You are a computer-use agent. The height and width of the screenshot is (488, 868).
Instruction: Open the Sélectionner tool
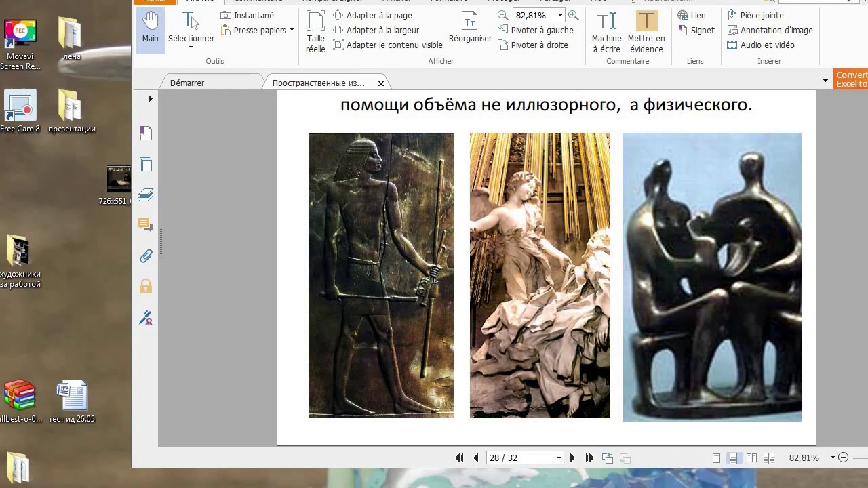(x=191, y=30)
